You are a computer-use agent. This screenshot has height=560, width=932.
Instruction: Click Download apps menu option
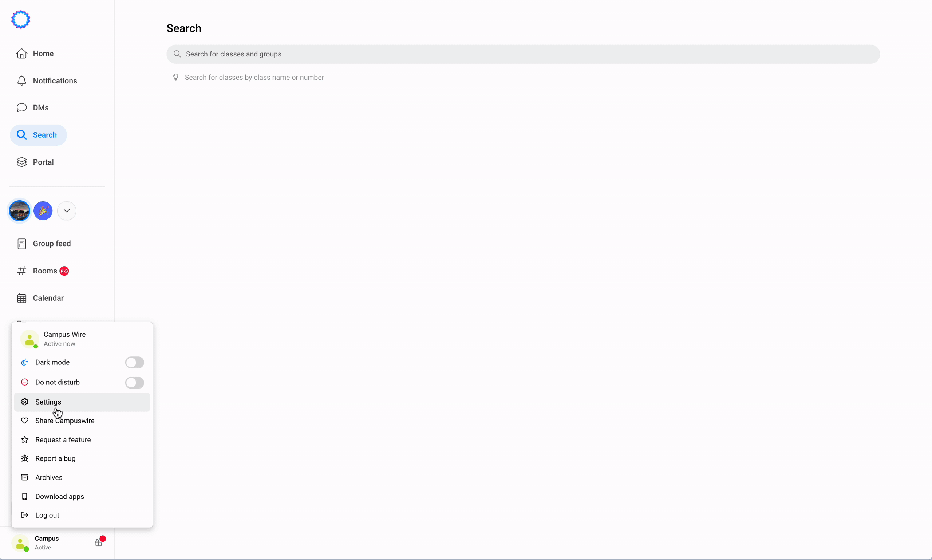[x=59, y=496]
